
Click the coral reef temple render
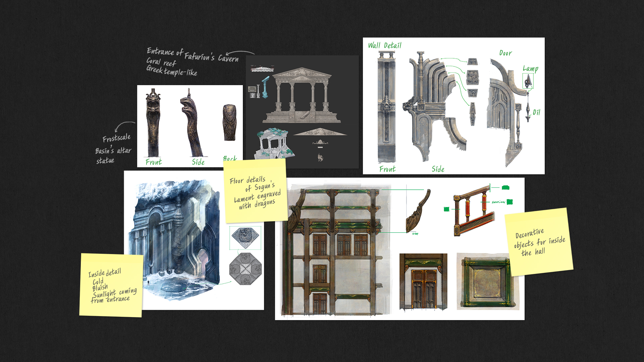[x=274, y=143]
